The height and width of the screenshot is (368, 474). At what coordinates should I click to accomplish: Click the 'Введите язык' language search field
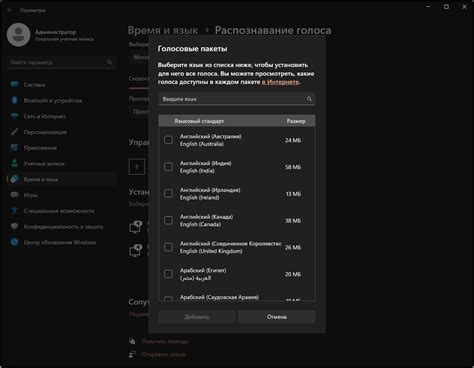tap(237, 99)
